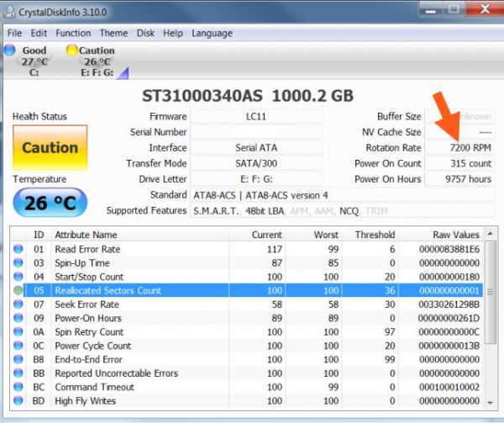Click the 315 count power on value
The height and width of the screenshot is (423, 504).
471,163
